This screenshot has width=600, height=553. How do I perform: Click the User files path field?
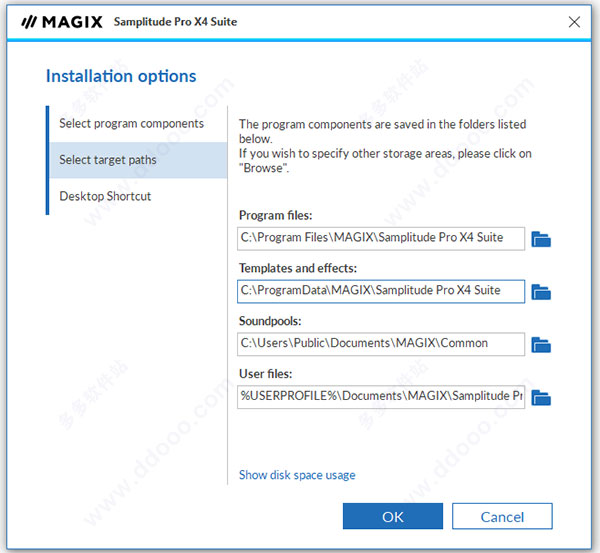[x=381, y=397]
